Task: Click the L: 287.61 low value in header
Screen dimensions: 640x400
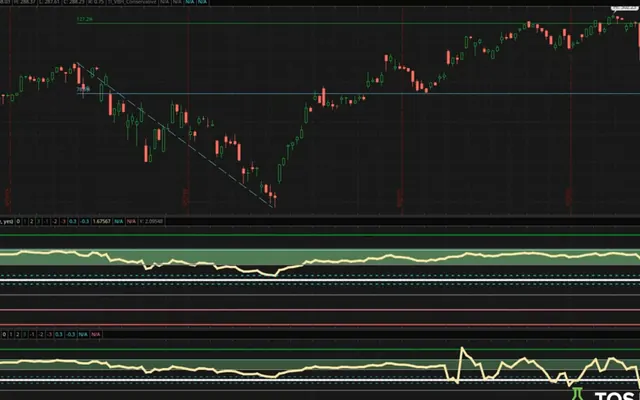Action: (x=49, y=2)
